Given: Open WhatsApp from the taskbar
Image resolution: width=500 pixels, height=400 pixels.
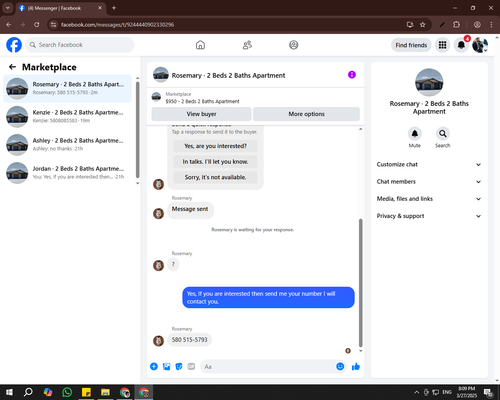Looking at the screenshot, I should pyautogui.click(x=67, y=392).
